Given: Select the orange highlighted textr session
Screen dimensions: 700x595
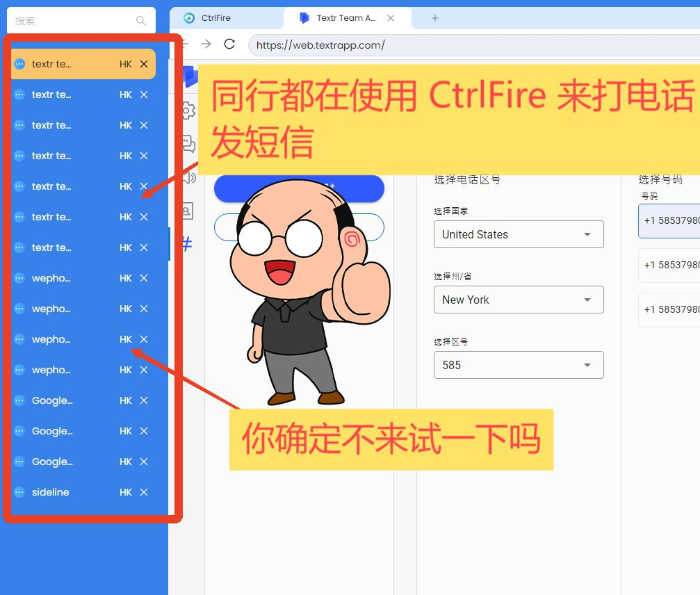Looking at the screenshot, I should click(x=83, y=64).
